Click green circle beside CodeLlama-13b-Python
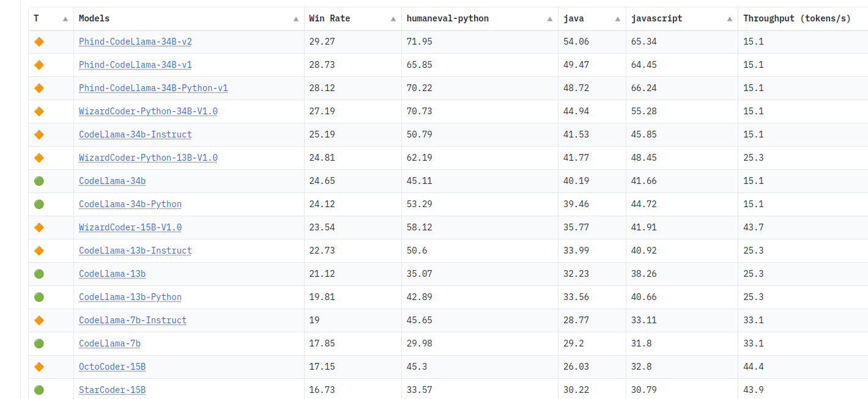The height and width of the screenshot is (399, 868). (x=39, y=297)
